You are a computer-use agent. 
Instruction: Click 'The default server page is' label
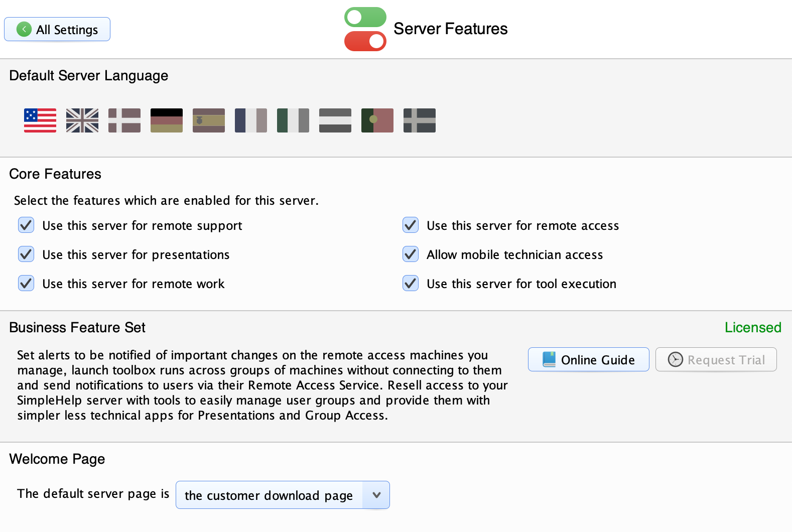coord(93,494)
